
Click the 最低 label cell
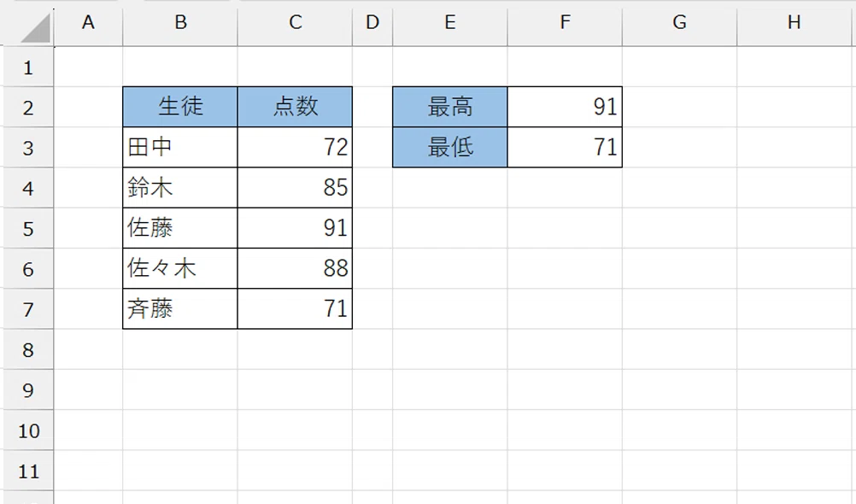click(x=450, y=148)
